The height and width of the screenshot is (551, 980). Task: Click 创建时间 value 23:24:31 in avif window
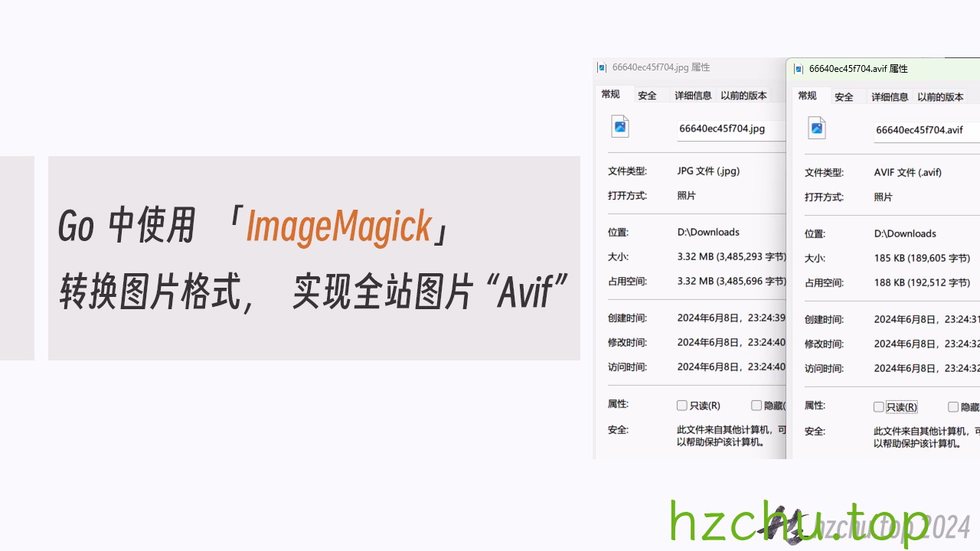pos(926,320)
